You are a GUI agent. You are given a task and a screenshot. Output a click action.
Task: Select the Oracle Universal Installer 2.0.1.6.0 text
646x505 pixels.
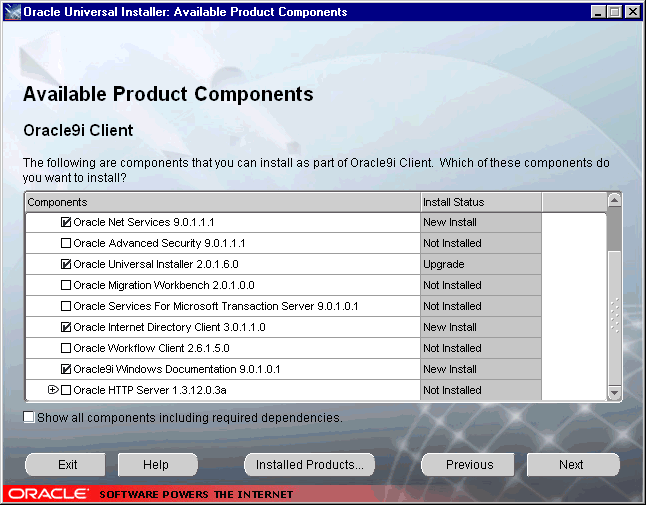tap(156, 264)
